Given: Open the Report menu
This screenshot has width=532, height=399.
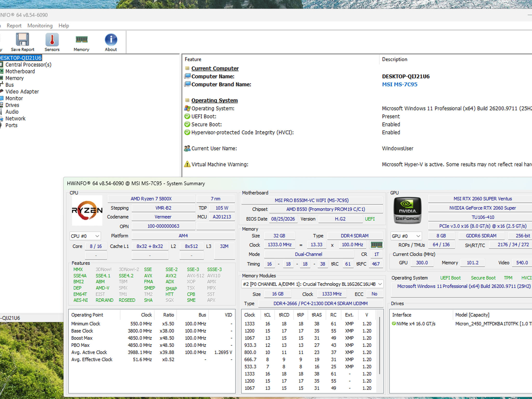Looking at the screenshot, I should pyautogui.click(x=14, y=26).
